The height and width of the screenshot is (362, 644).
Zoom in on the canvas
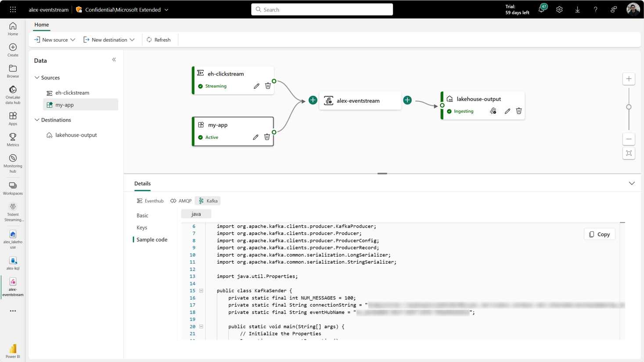point(629,79)
